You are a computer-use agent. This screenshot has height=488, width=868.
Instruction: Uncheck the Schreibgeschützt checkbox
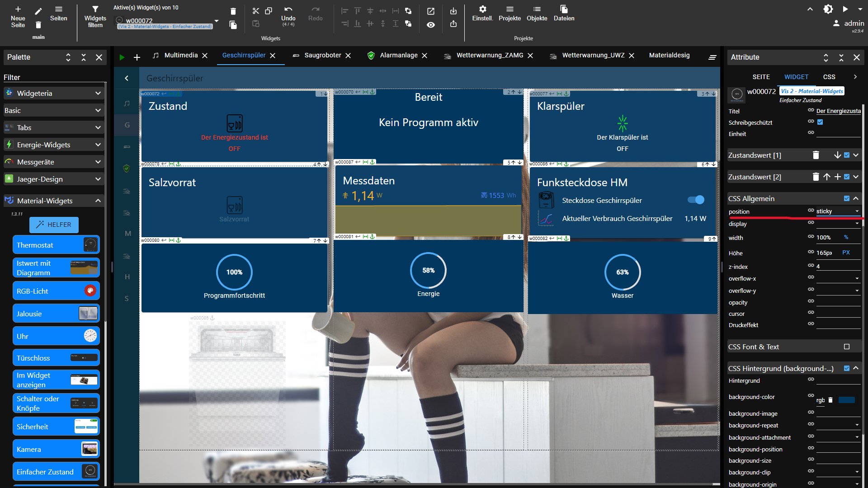pos(820,122)
